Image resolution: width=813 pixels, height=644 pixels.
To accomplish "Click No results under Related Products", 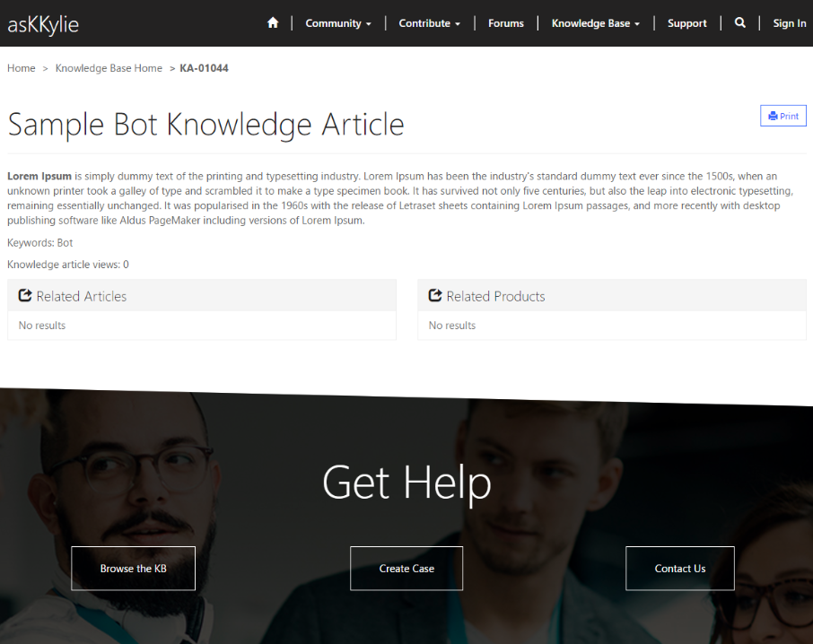I will (452, 326).
